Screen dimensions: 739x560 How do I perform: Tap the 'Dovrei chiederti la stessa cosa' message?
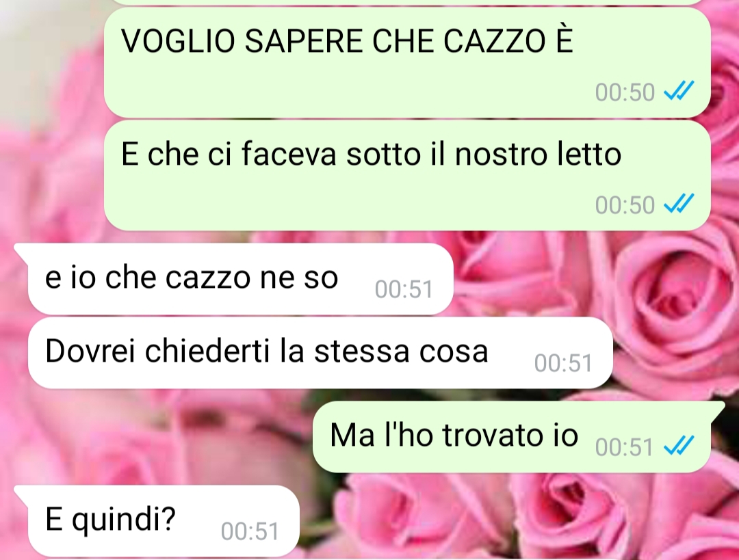point(320,353)
